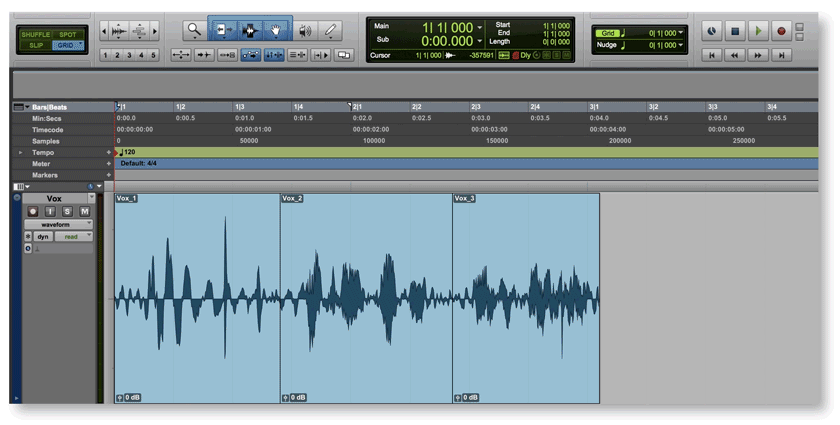This screenshot has height=425, width=840.
Task: Zoom out horizontally with left arrow
Action: [x=103, y=32]
